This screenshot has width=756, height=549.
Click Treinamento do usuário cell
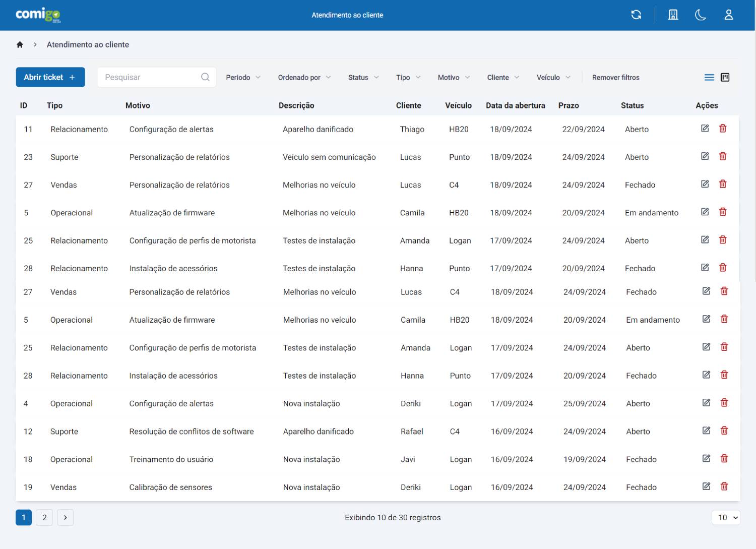coord(171,459)
